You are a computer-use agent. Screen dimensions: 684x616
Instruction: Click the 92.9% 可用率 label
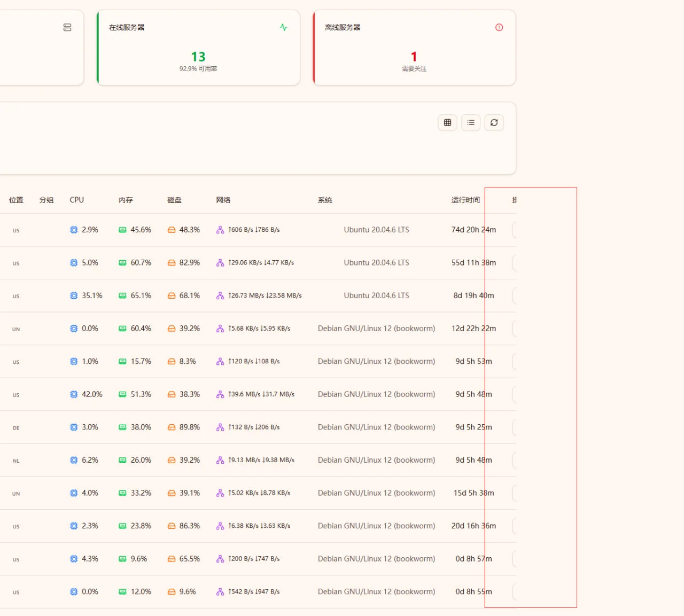[198, 69]
